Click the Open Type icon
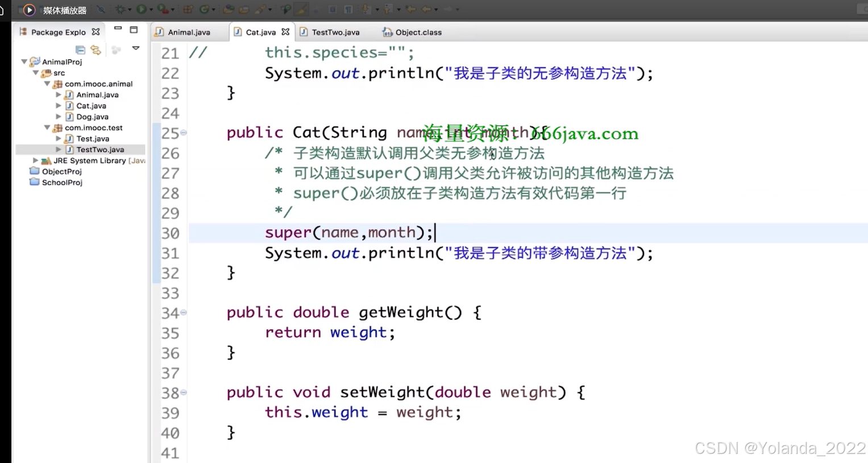This screenshot has height=463, width=868. (x=229, y=10)
